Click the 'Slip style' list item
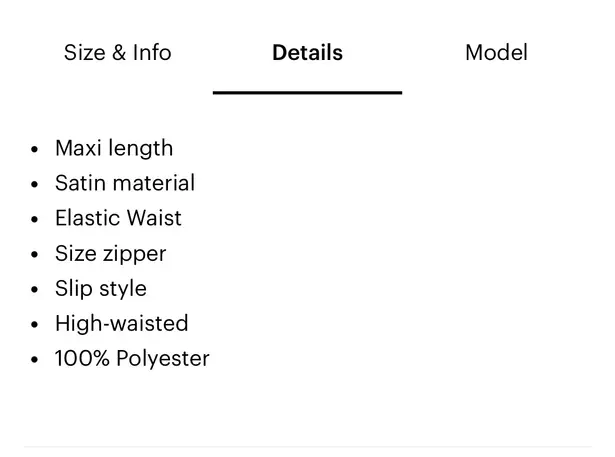 point(100,289)
